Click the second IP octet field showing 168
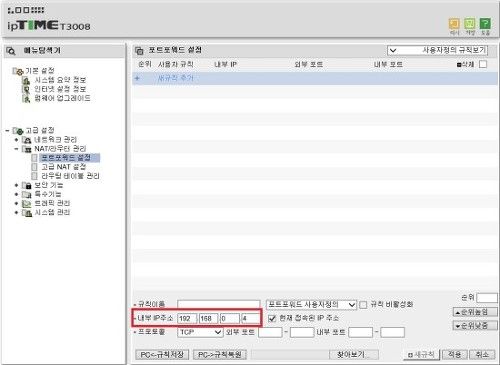This screenshot has width=500, height=365. 208,319
